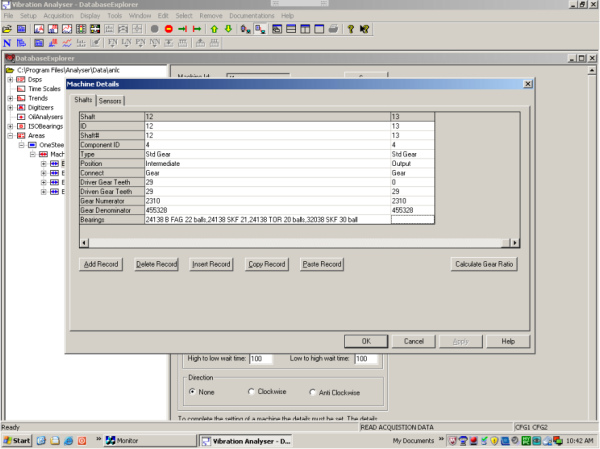Click the High to low wait time field
The width and height of the screenshot is (600, 449).
pos(261,359)
